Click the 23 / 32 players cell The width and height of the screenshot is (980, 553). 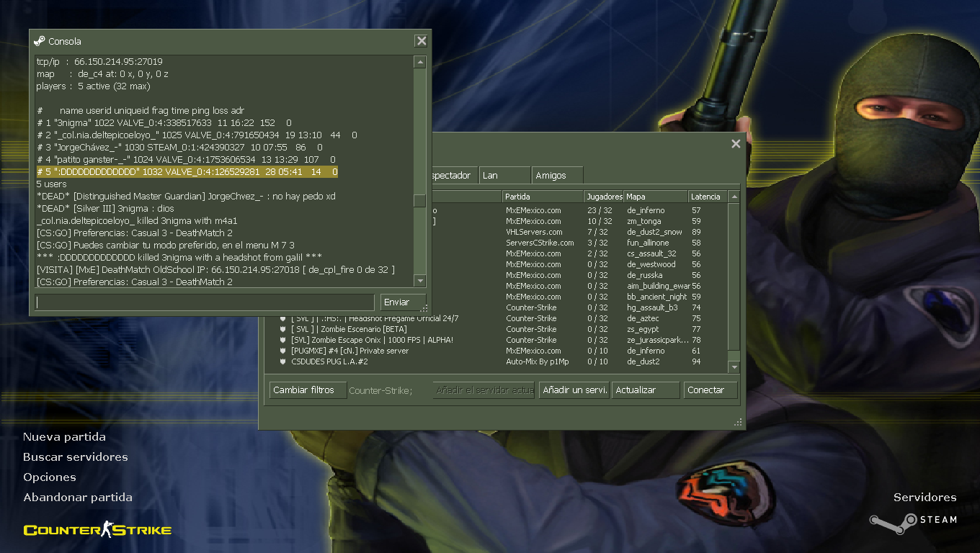(600, 210)
